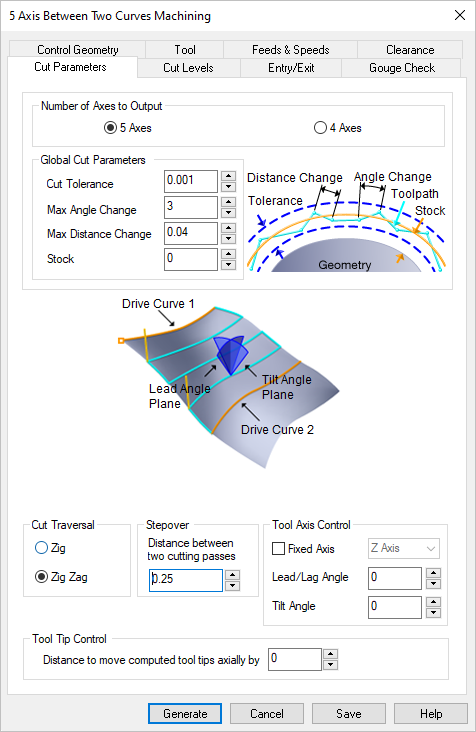Viewport: 476px width, 732px height.
Task: Go to the Entry/Exit tab
Action: point(291,68)
